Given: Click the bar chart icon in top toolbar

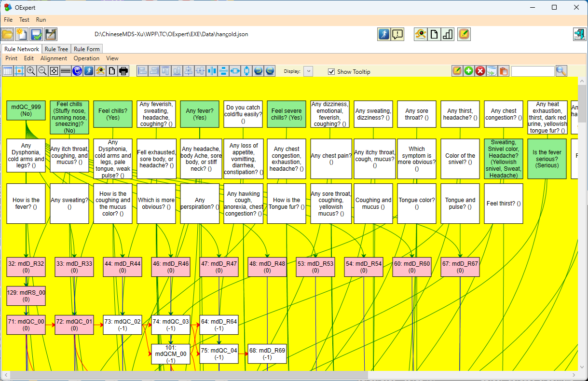Looking at the screenshot, I should 448,34.
